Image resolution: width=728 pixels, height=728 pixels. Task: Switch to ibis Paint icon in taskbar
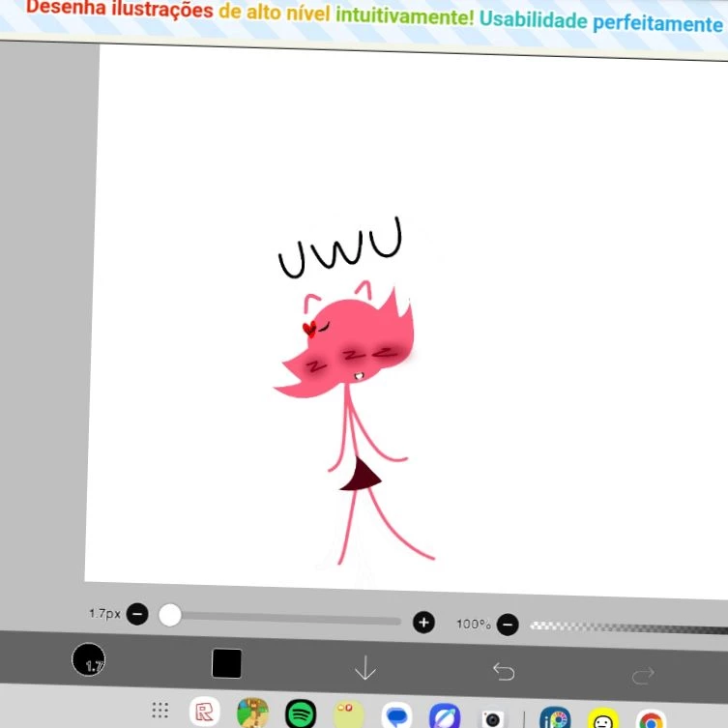coord(555,718)
